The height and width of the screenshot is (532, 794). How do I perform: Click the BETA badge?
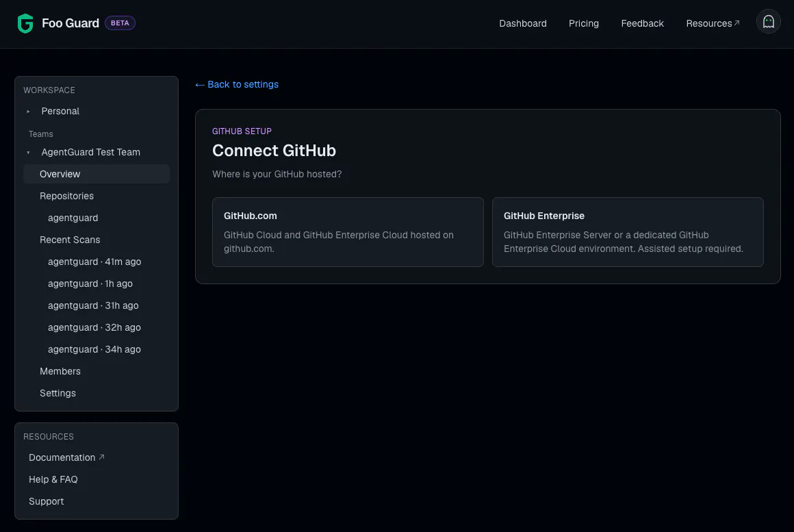[120, 23]
